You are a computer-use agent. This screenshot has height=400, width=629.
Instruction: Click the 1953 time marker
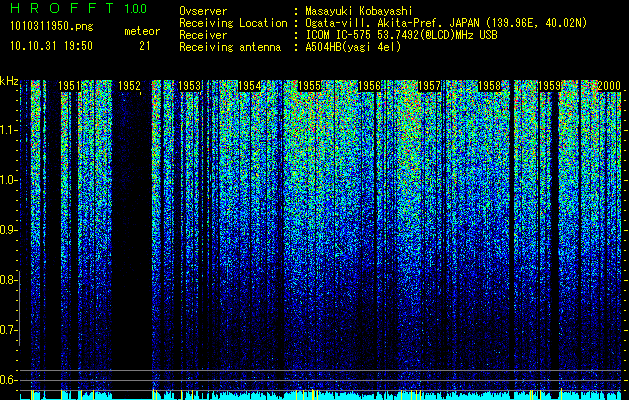point(189,86)
